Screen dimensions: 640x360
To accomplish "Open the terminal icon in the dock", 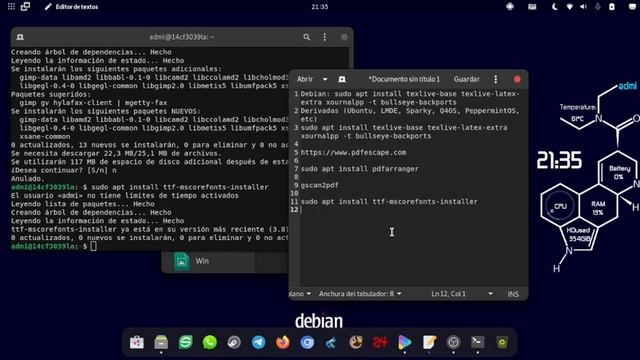I will [478, 342].
